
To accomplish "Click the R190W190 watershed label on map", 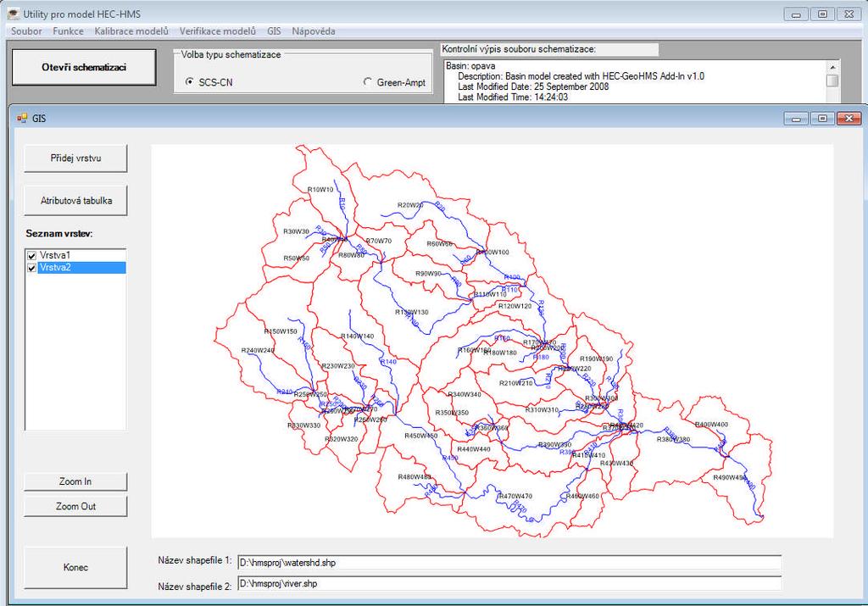I will coord(596,359).
